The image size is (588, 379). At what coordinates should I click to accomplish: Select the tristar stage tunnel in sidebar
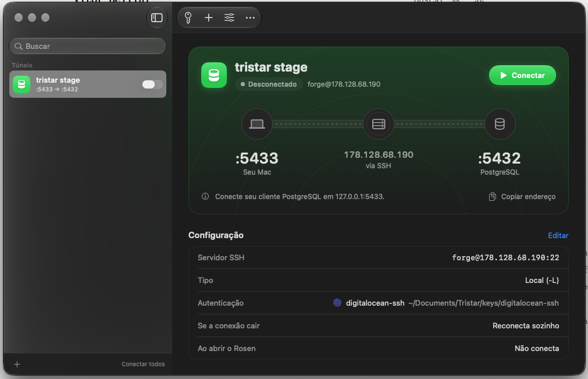pos(88,84)
